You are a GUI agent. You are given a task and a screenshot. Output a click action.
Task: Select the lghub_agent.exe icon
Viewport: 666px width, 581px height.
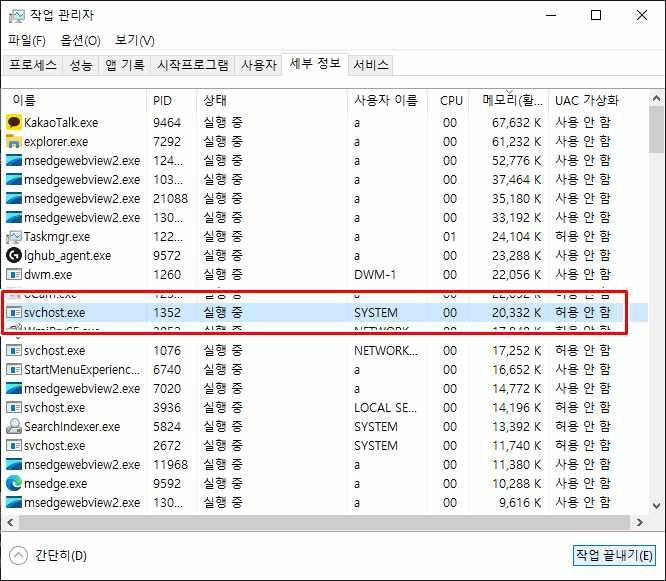[14, 256]
